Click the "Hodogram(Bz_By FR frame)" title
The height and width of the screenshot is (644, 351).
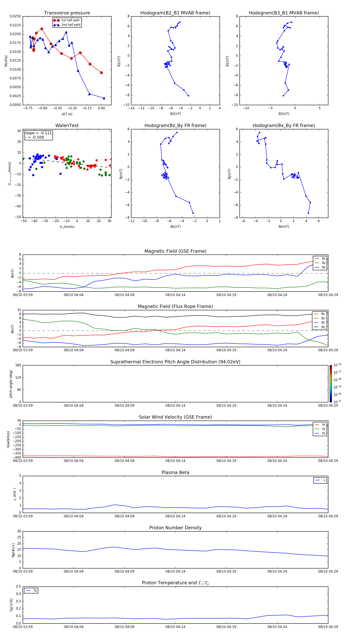pos(175,125)
